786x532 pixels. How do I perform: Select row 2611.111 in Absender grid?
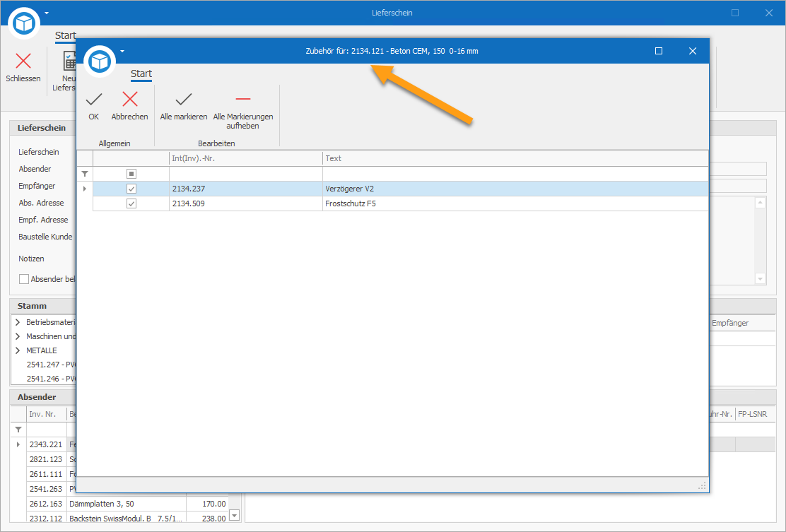tap(46, 474)
